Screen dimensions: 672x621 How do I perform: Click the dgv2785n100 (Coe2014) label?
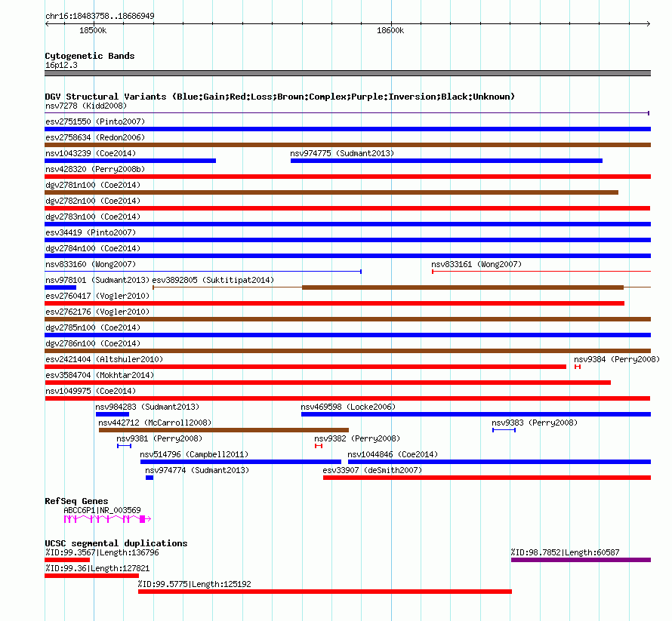93,327
